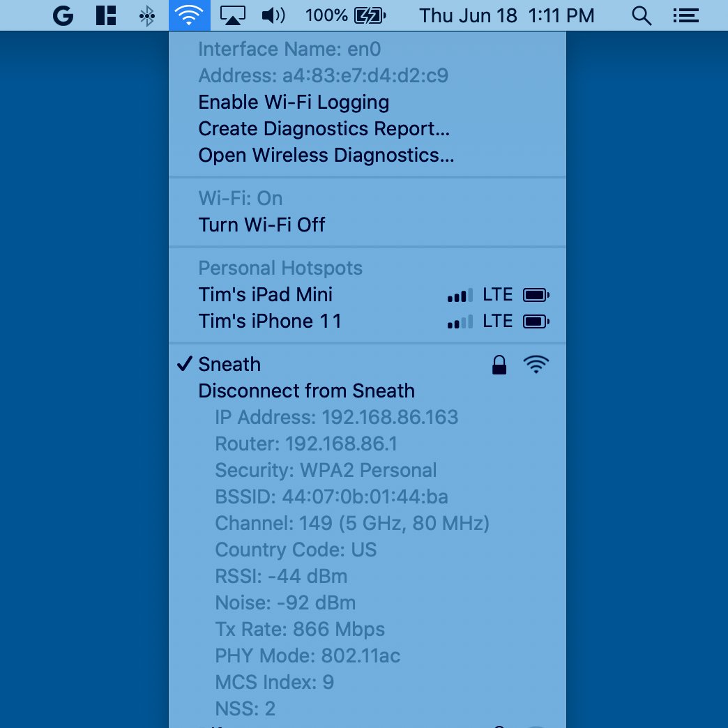
Task: Click the IP Address: 192.168.86.163 line
Action: [336, 417]
